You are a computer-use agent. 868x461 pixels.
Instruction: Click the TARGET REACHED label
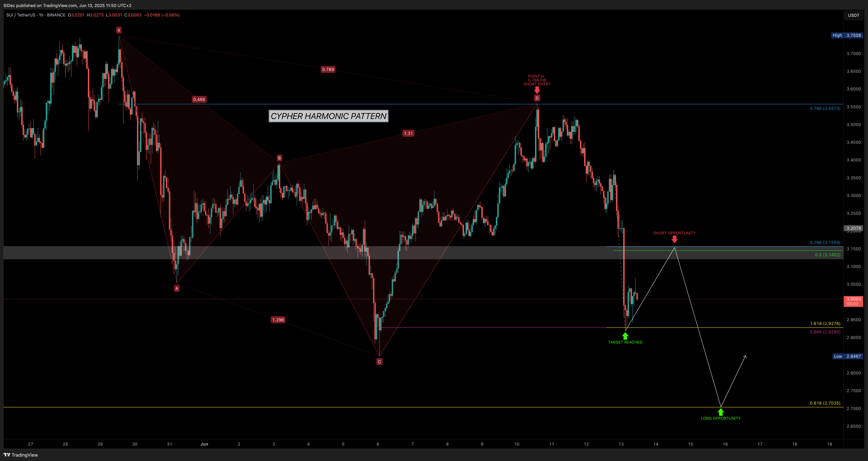(625, 342)
